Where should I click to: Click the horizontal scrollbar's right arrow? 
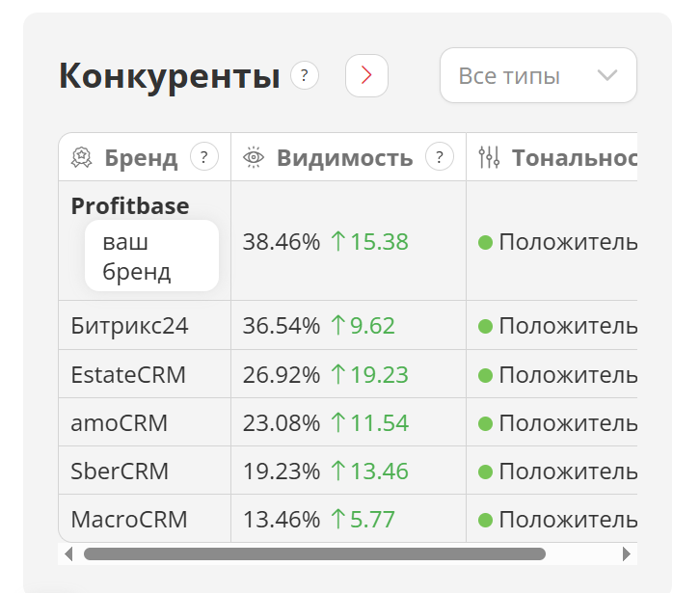tap(627, 554)
